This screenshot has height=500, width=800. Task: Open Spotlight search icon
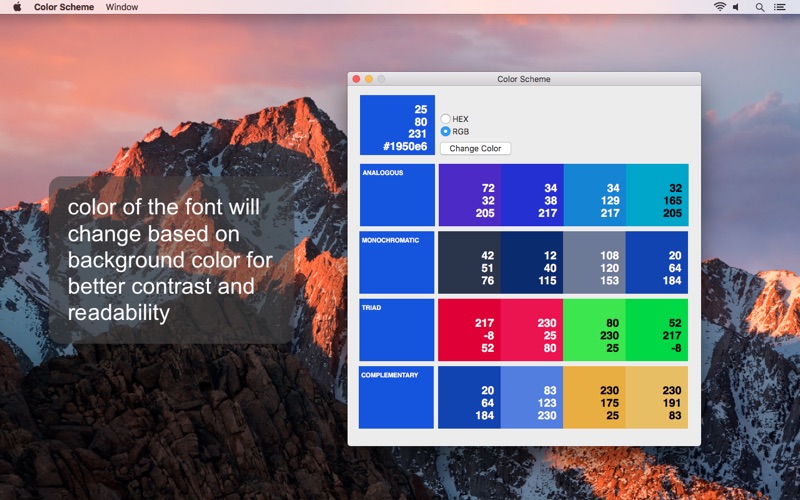coord(760,7)
